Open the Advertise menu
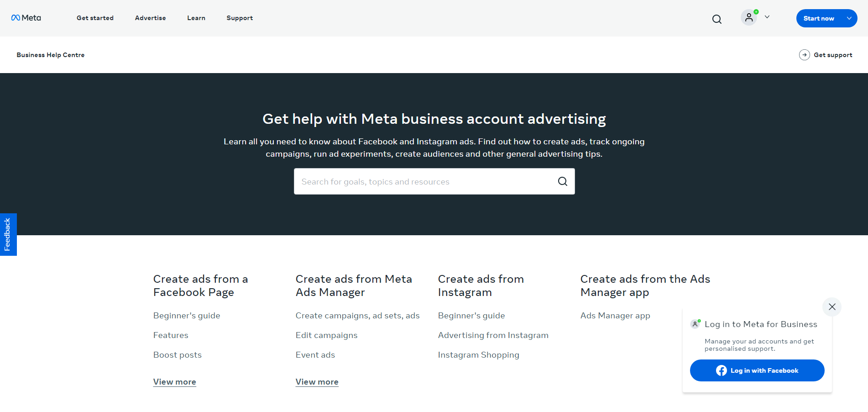 point(150,18)
